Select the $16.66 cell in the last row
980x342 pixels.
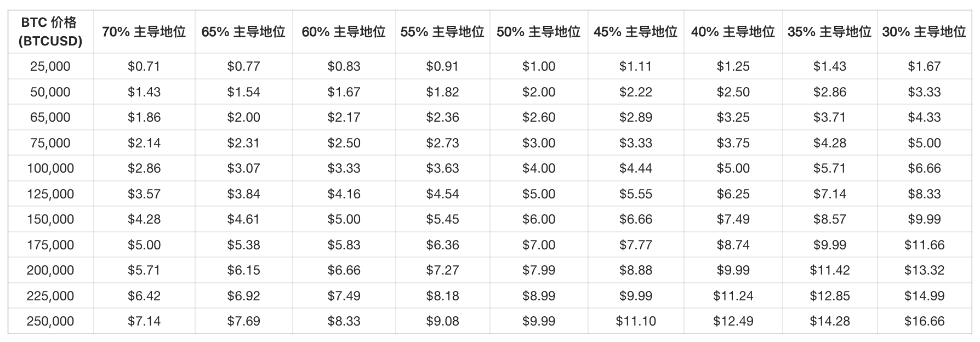point(924,321)
